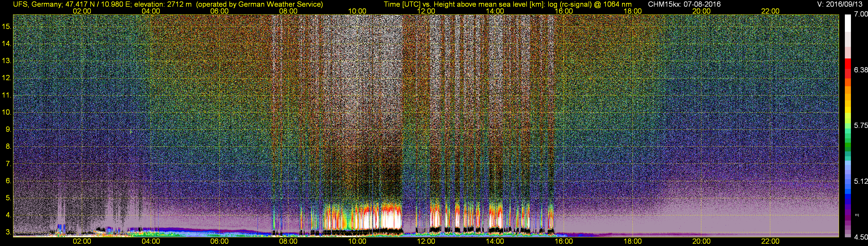Viewport: 868px width, 246px height.
Task: Click the height axis label '7.'
Action: coord(9,164)
